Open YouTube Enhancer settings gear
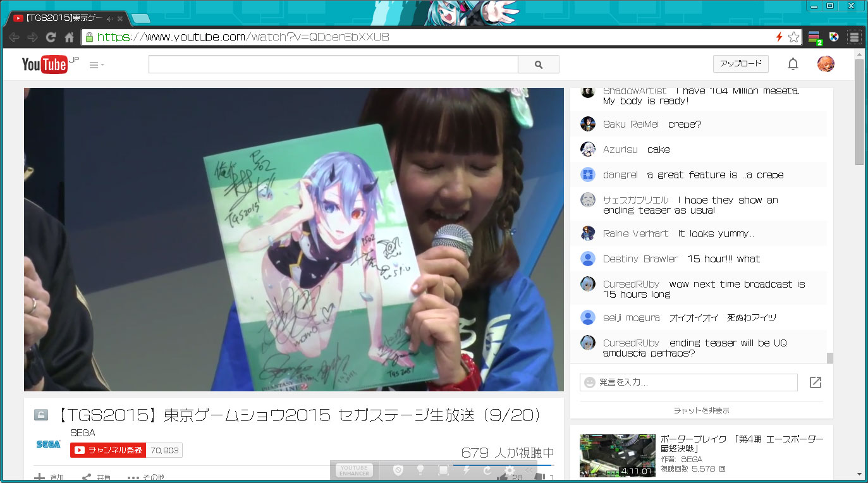Image resolution: width=868 pixels, height=483 pixels. pos(510,470)
